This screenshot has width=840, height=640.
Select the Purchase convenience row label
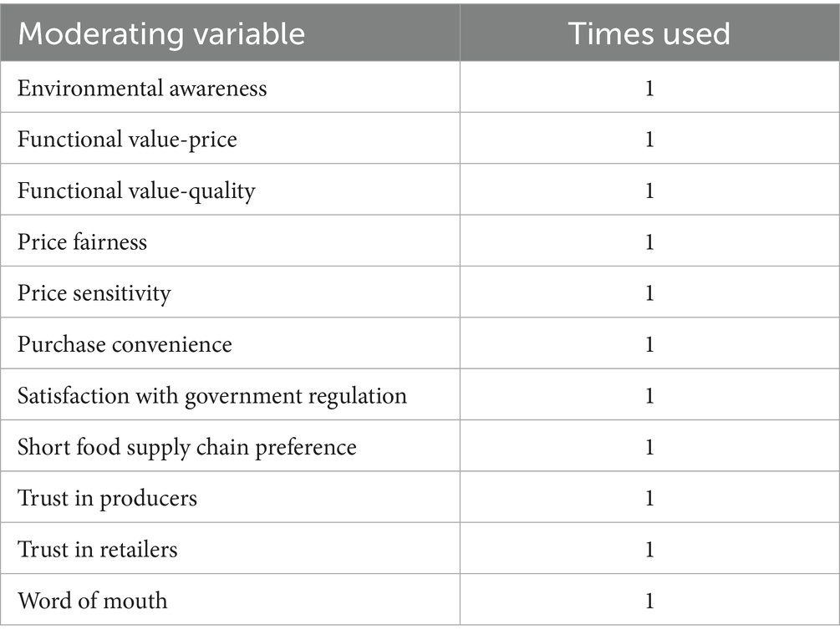(x=125, y=344)
